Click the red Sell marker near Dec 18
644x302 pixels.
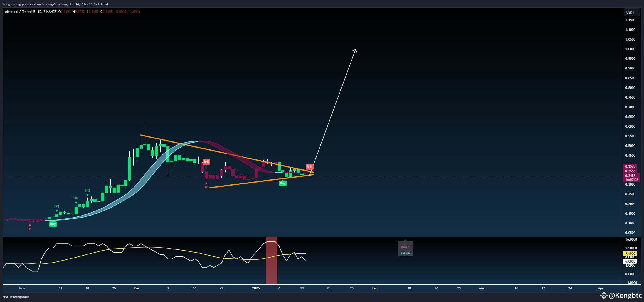pyautogui.click(x=206, y=162)
